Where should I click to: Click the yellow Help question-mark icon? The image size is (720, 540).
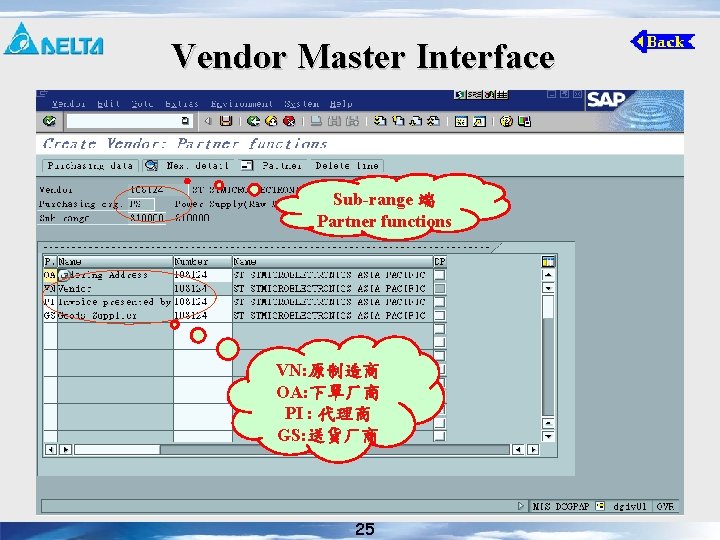(x=506, y=121)
